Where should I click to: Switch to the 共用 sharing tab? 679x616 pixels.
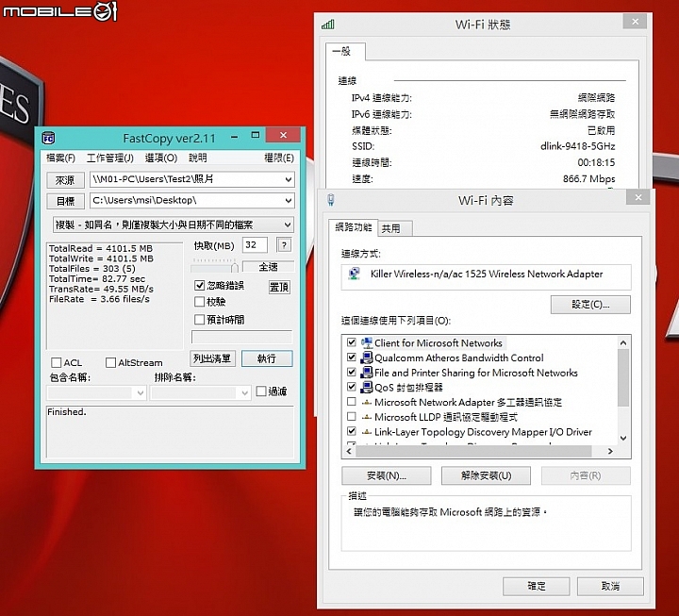pos(395,228)
